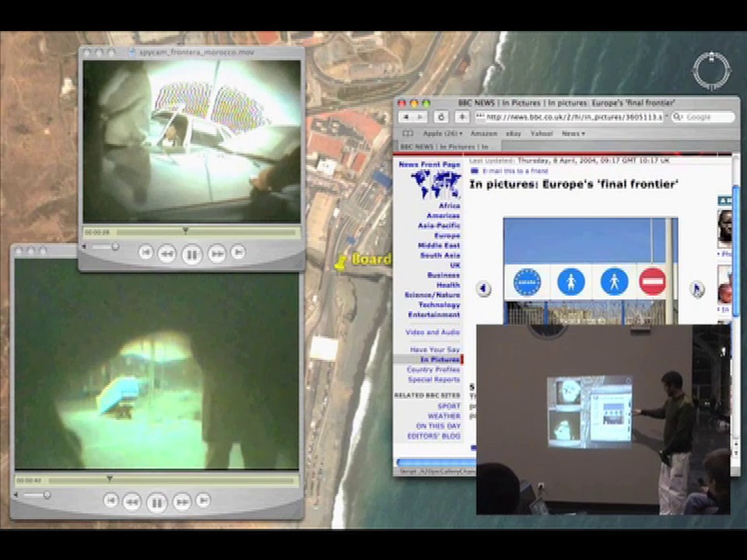Skip to end in top QuickTime player
This screenshot has height=560, width=747.
pyautogui.click(x=238, y=252)
